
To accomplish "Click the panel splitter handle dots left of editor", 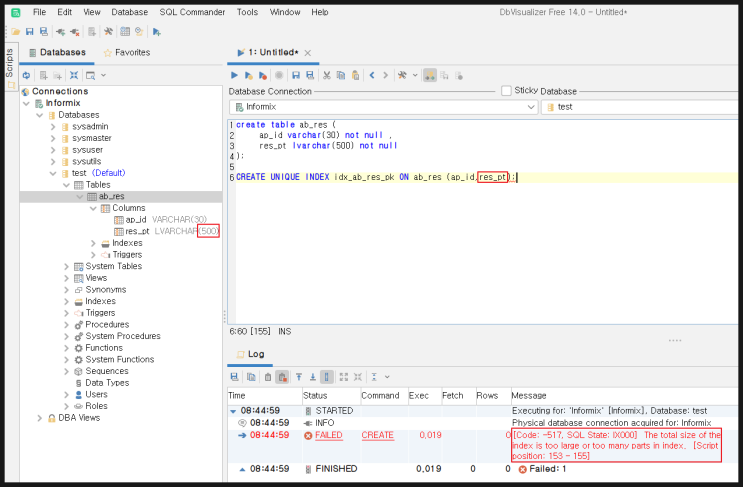I will [225, 316].
